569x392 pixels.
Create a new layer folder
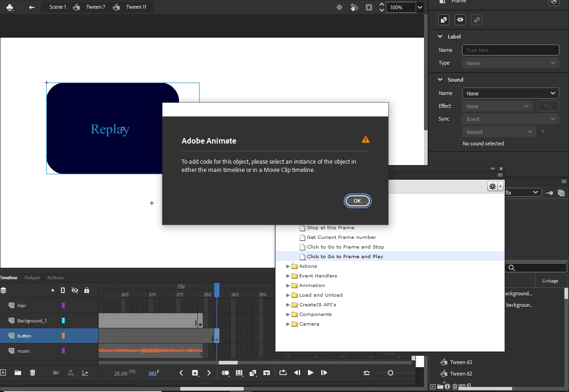18,373
